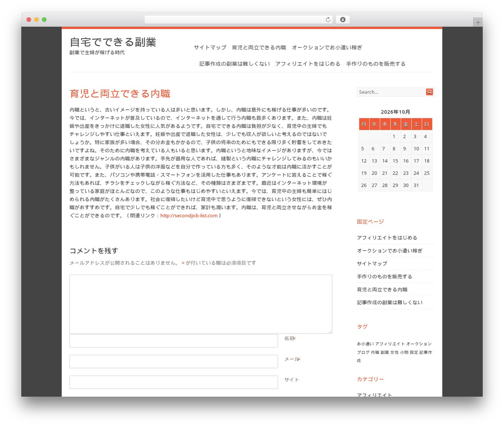504x427 pixels.
Task: Open the 育児と両立できる内職 menu item
Action: pos(259,47)
